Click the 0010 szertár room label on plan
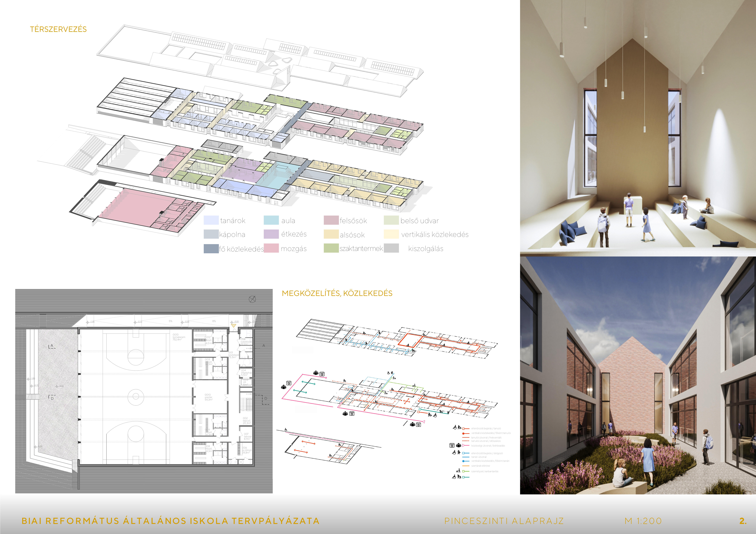 pos(208,397)
